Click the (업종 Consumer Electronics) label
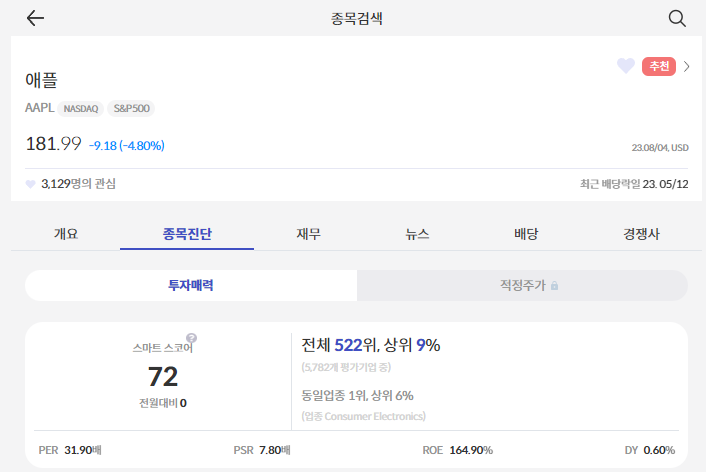The image size is (706, 472). click(363, 416)
